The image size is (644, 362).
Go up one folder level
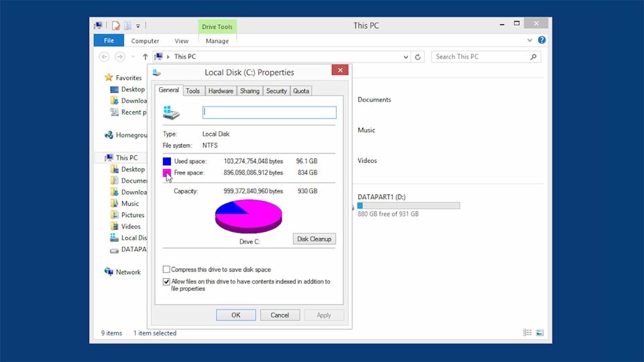coord(145,56)
